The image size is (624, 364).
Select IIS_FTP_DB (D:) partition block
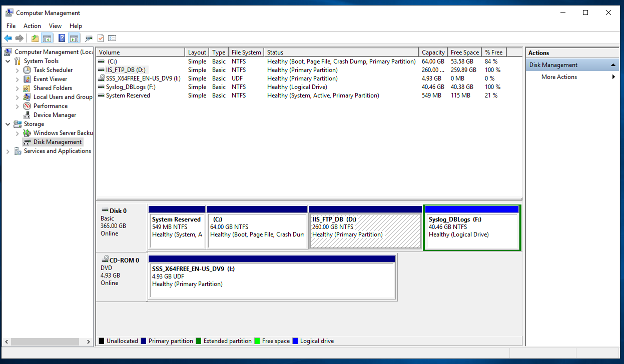pyautogui.click(x=365, y=227)
